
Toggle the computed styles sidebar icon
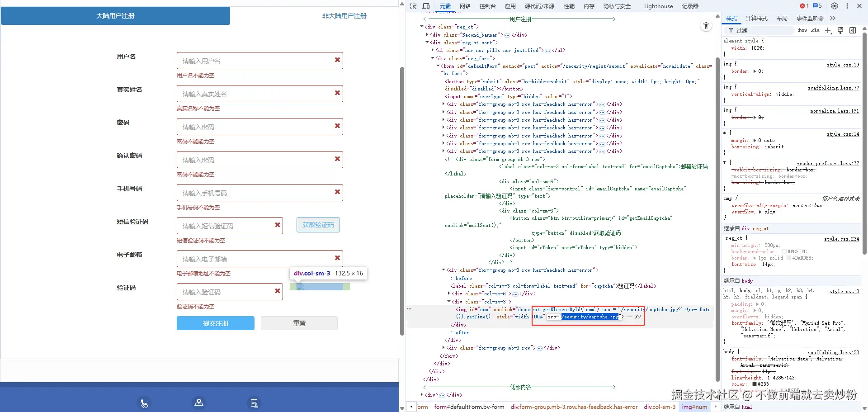tap(853, 30)
